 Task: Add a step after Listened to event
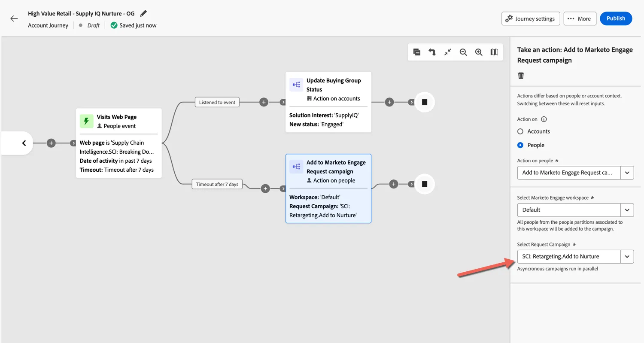[264, 102]
